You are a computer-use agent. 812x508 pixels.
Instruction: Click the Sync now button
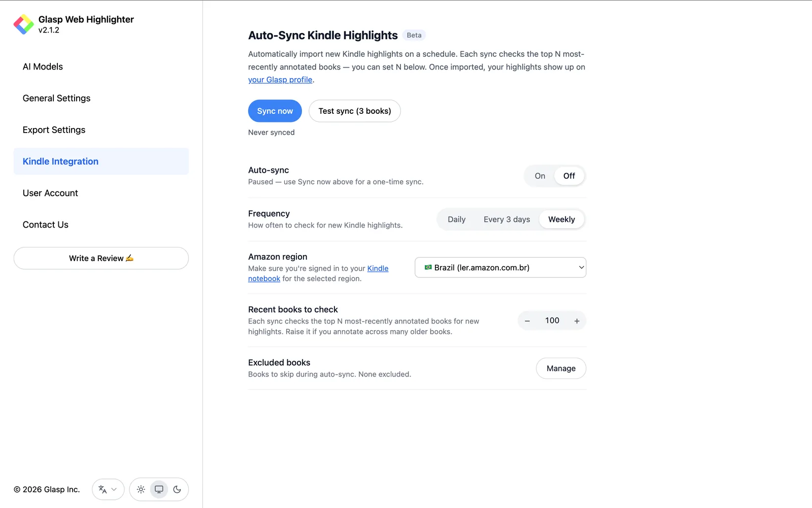click(x=275, y=111)
